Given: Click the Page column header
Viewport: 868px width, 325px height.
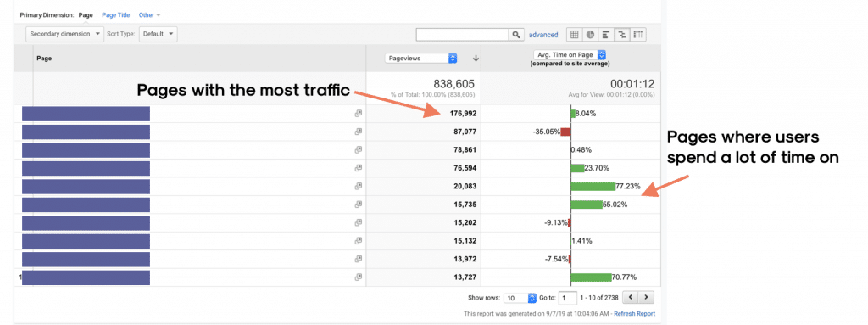Looking at the screenshot, I should pyautogui.click(x=44, y=59).
